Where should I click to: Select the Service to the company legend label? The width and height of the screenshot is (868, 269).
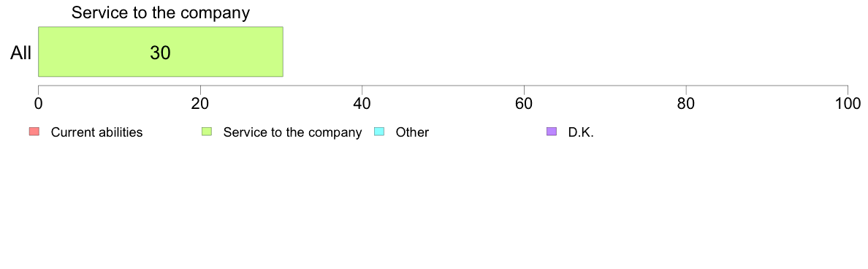pos(292,132)
